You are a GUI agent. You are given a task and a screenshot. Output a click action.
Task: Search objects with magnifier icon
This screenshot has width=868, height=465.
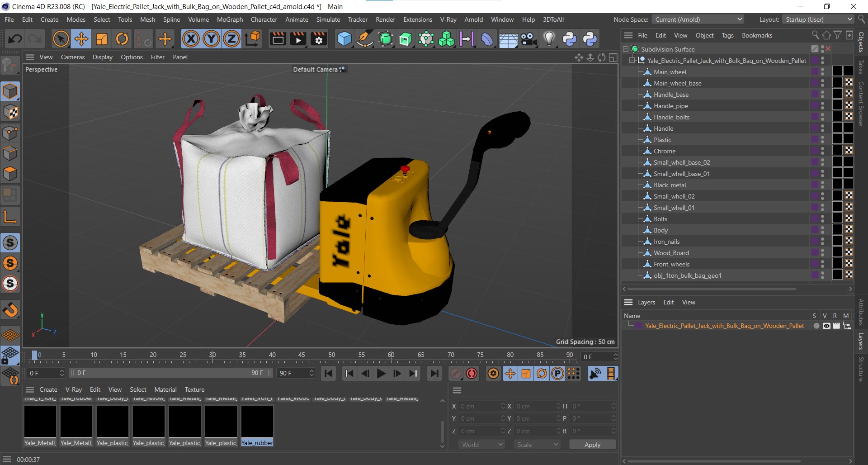tap(815, 35)
